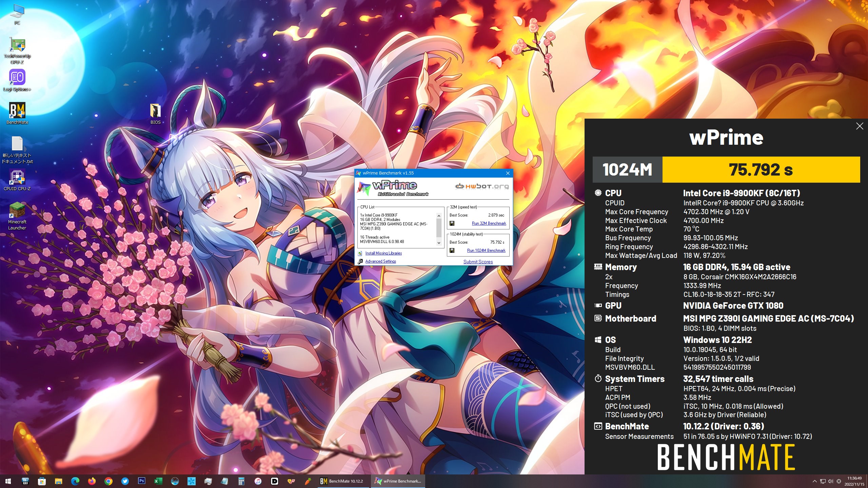This screenshot has height=488, width=868.
Task: Click the hwbot.org logo in wPrime
Action: coord(481,186)
